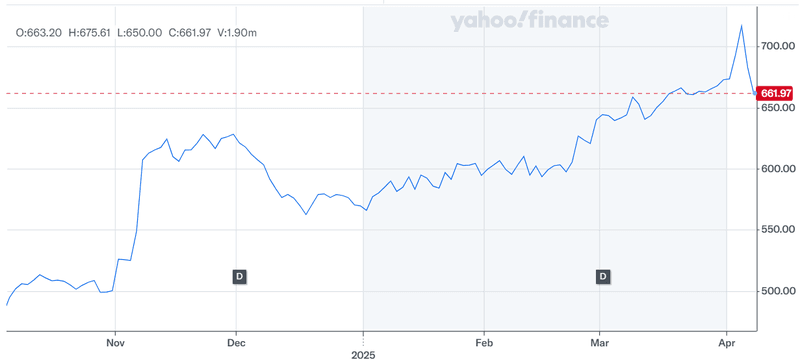Screen dimensions: 800x360
Task: Click the yahoo!finance watermark logo
Action: (x=529, y=21)
